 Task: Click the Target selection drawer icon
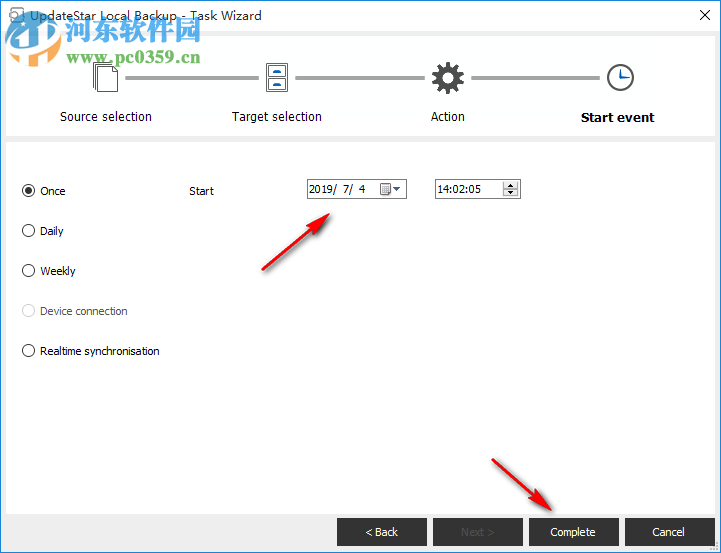277,77
